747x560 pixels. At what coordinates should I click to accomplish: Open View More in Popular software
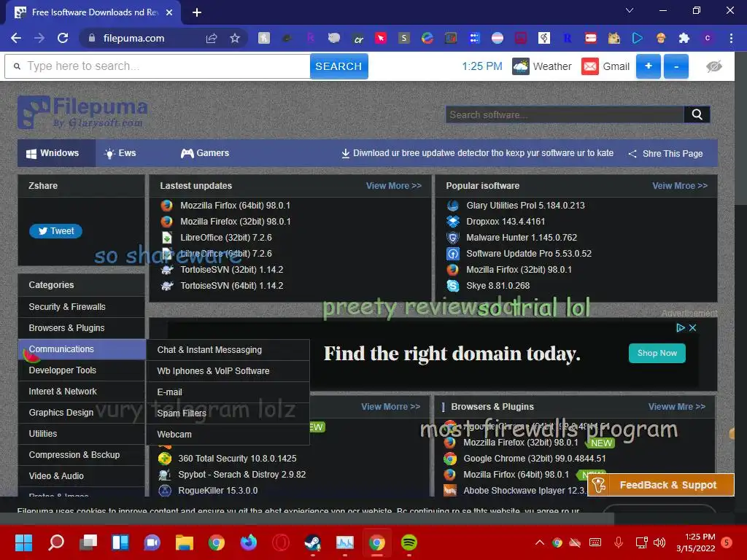click(679, 186)
